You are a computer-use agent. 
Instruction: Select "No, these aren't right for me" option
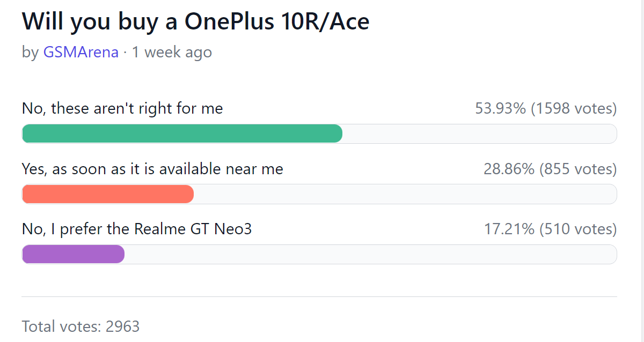[122, 109]
